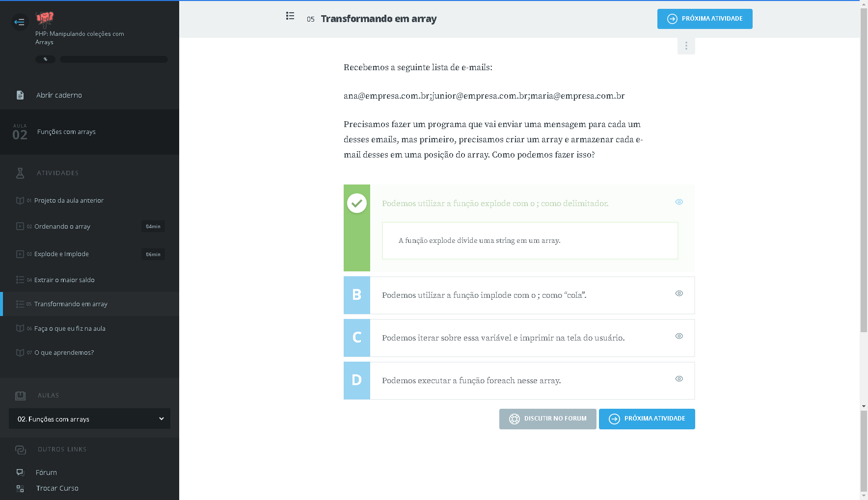Image resolution: width=868 pixels, height=500 pixels.
Task: Open the activity list icon beside title
Action: tap(290, 16)
